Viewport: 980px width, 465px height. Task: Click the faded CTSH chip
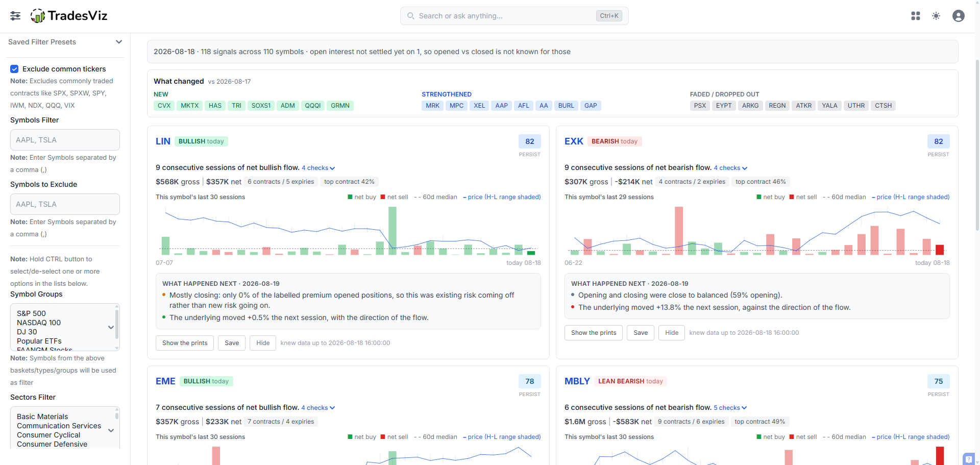tap(883, 106)
